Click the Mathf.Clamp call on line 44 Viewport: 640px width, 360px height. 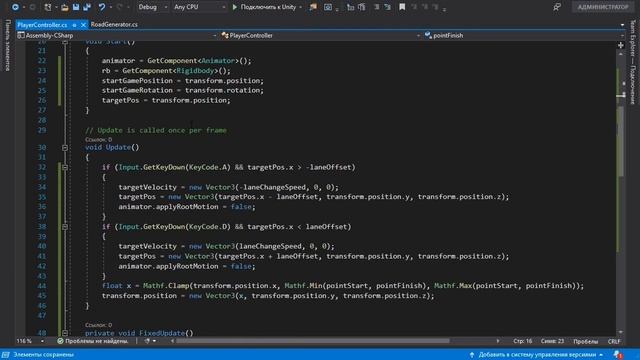coord(165,286)
